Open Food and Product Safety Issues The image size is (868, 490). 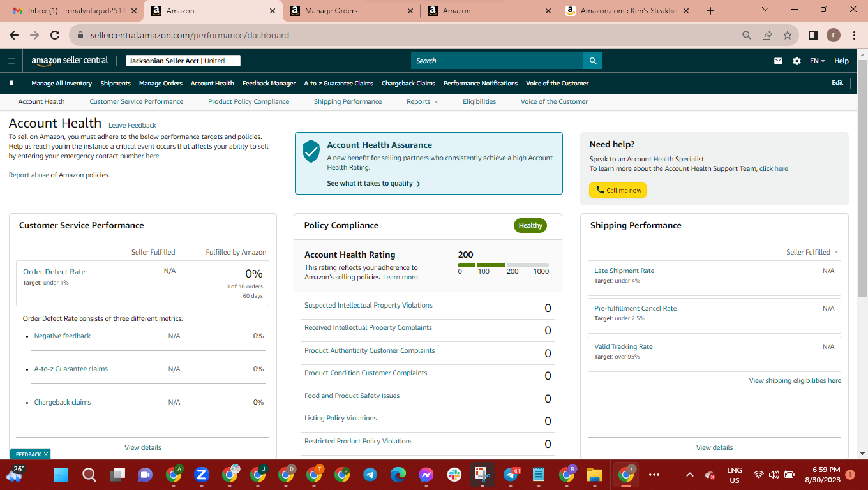click(x=352, y=396)
